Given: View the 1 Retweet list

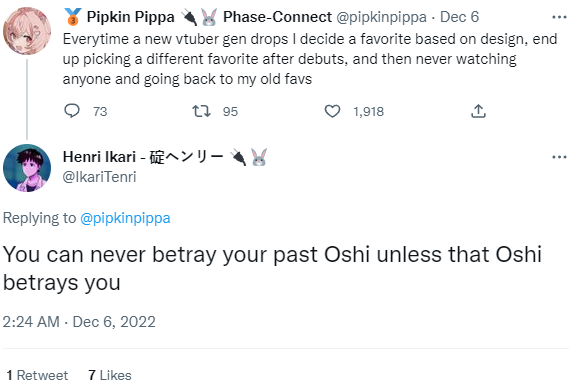Looking at the screenshot, I should tap(37, 375).
